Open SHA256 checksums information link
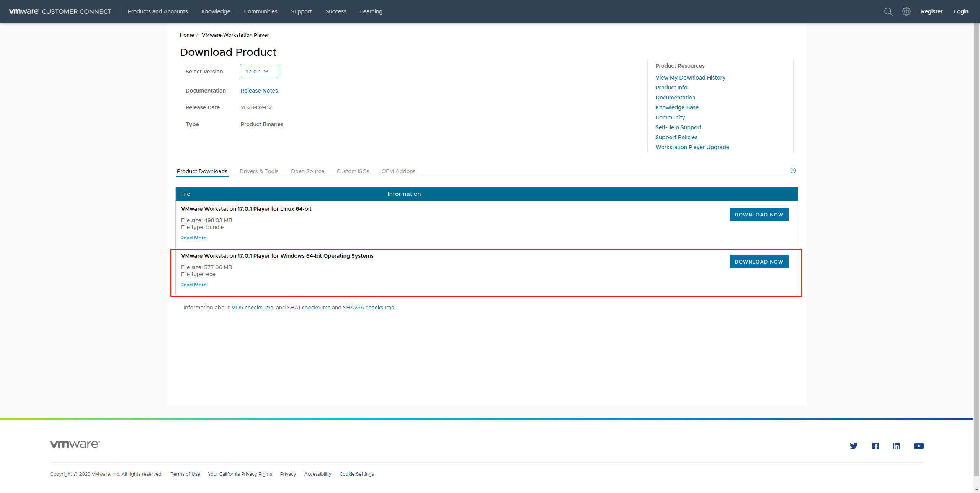 [x=368, y=308]
